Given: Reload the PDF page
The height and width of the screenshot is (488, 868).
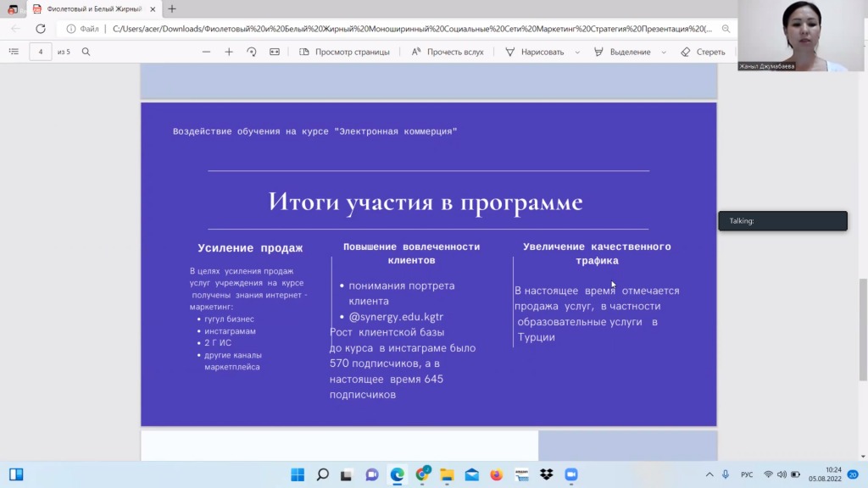Looking at the screenshot, I should pos(41,29).
